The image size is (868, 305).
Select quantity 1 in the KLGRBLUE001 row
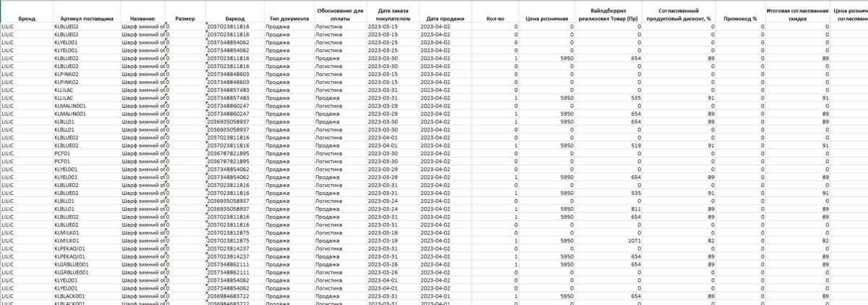point(495,264)
